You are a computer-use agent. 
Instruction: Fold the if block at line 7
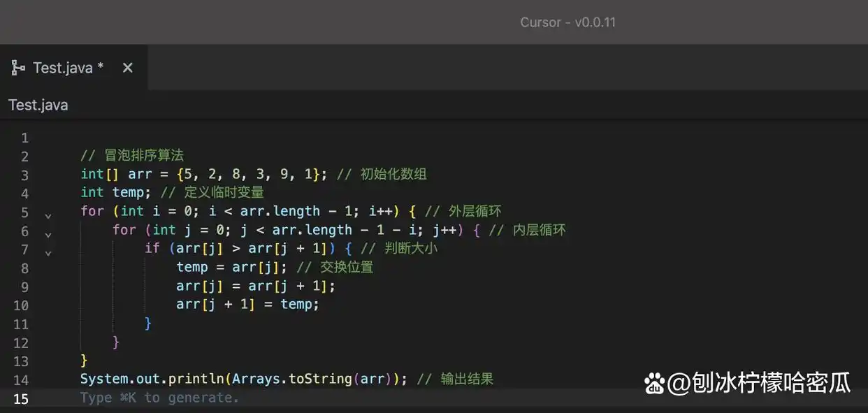(48, 254)
